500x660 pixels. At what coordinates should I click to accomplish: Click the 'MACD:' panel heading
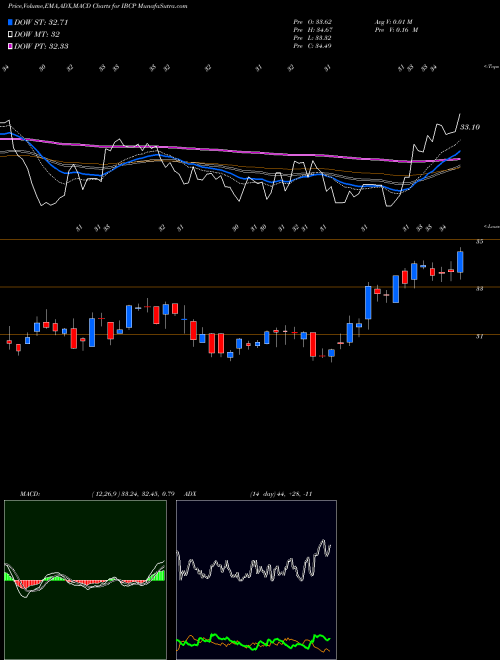point(30,494)
